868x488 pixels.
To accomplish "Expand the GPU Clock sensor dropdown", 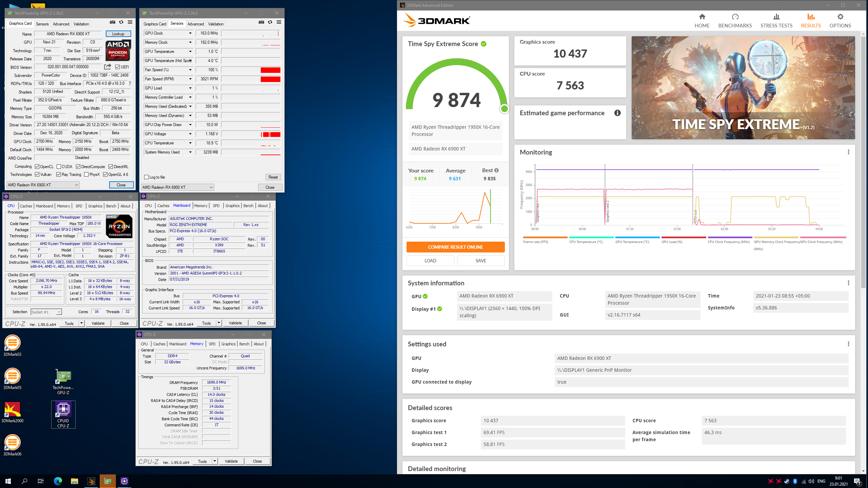I will [x=190, y=33].
